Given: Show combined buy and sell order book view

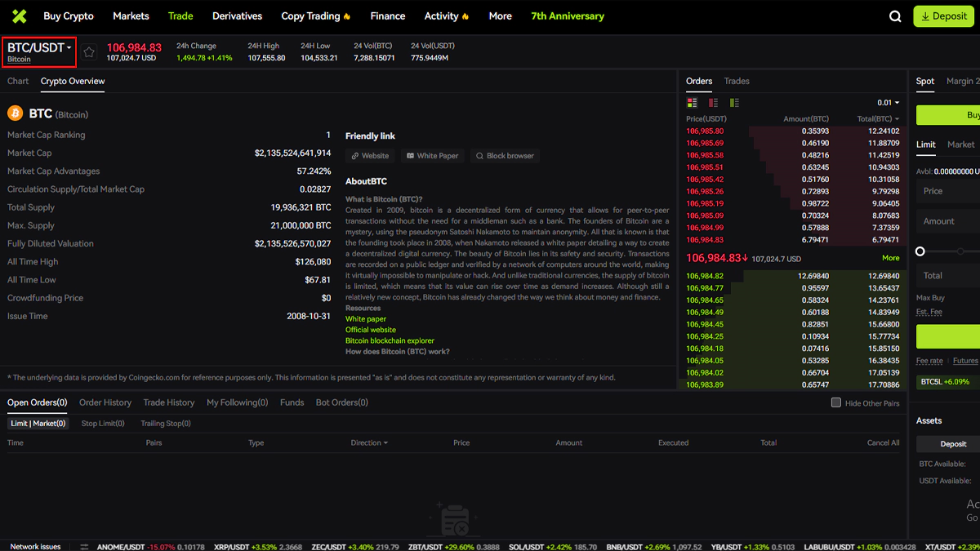Looking at the screenshot, I should pyautogui.click(x=693, y=103).
